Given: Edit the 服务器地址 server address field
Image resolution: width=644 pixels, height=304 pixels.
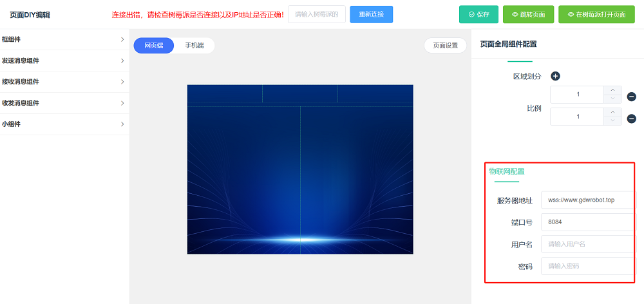Looking at the screenshot, I should click(588, 200).
